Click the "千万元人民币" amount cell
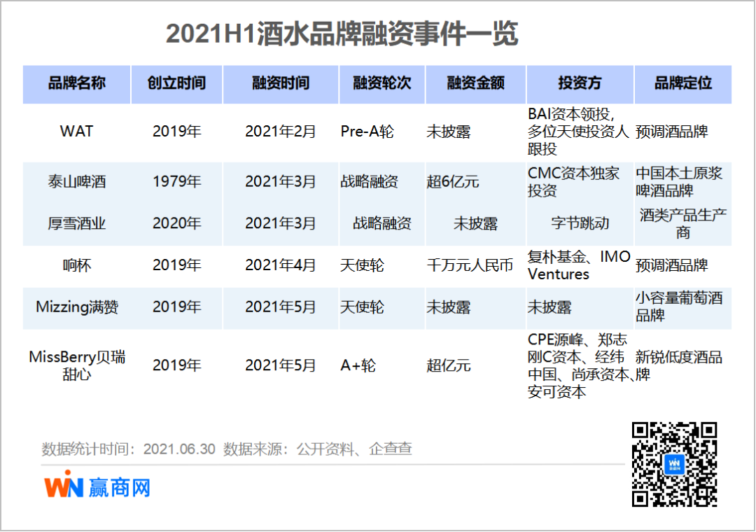 (x=470, y=265)
